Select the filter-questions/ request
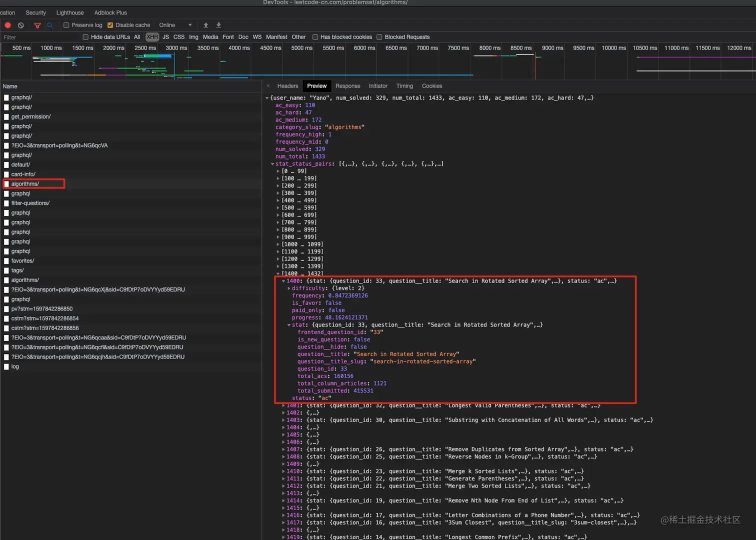Viewport: 756px width, 540px height. pos(131,203)
